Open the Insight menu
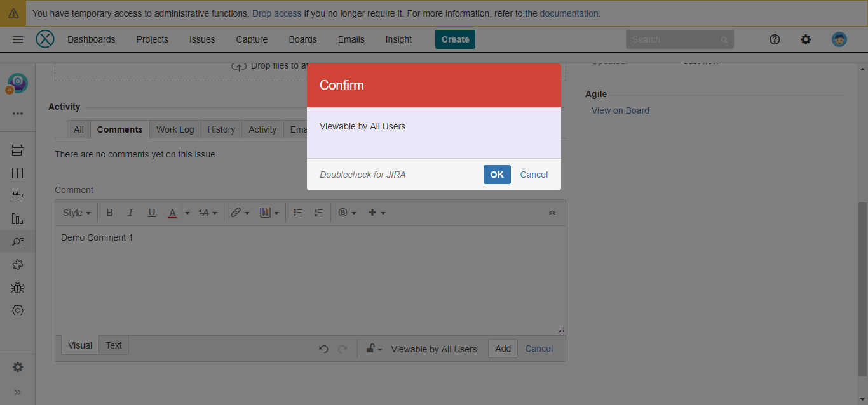 pyautogui.click(x=398, y=39)
